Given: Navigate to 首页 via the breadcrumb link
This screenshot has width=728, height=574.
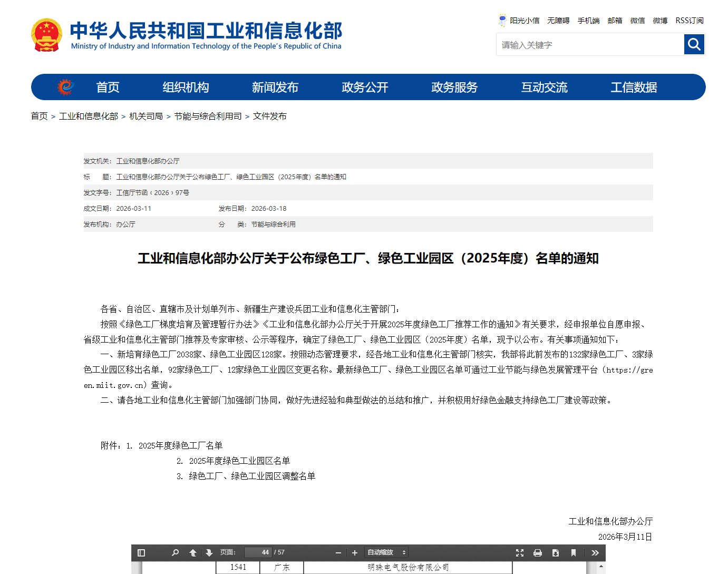Looking at the screenshot, I should click(x=39, y=116).
